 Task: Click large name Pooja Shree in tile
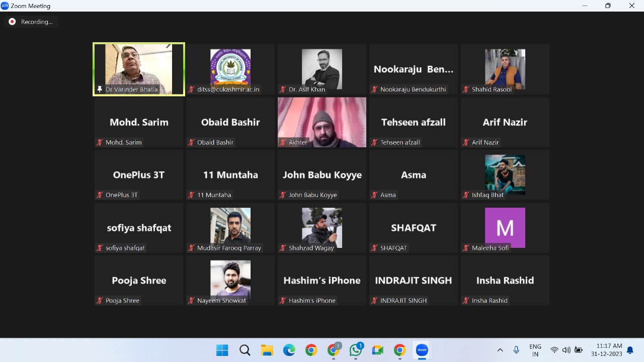(139, 281)
